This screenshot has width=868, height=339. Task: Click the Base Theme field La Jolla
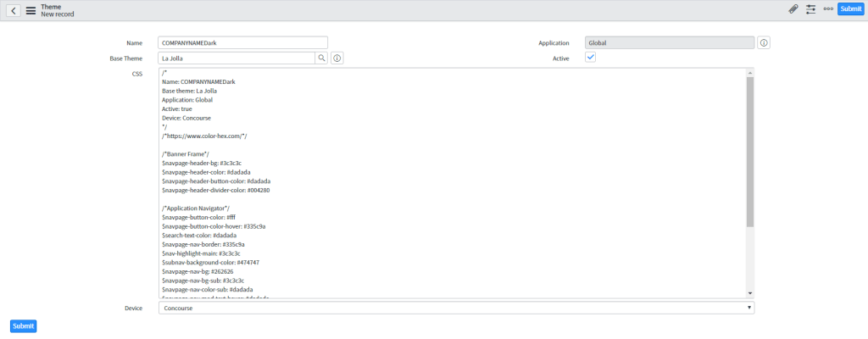[236, 58]
